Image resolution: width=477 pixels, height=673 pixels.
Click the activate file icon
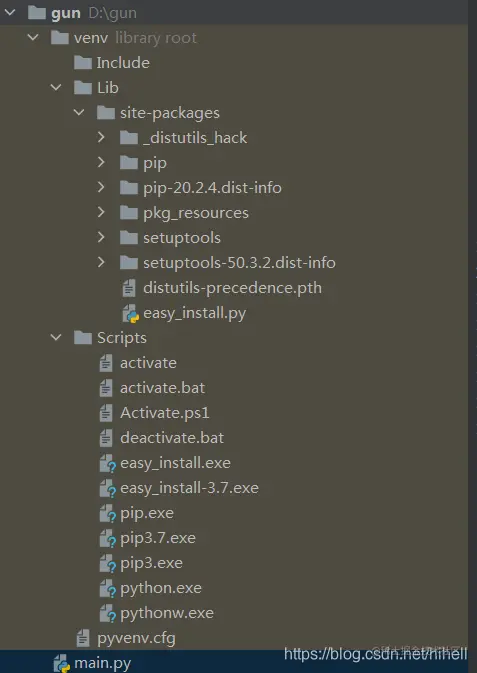106,363
